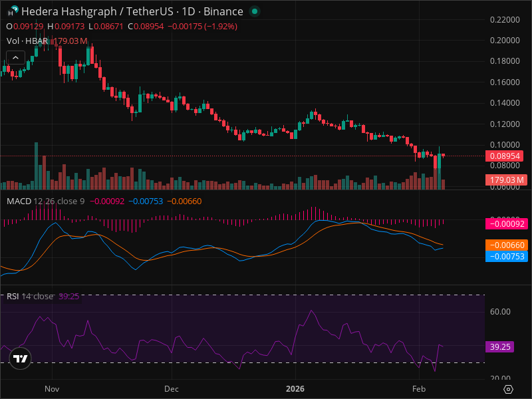This screenshot has width=532, height=399.
Task: Open chart settings gear icon
Action: click(508, 389)
